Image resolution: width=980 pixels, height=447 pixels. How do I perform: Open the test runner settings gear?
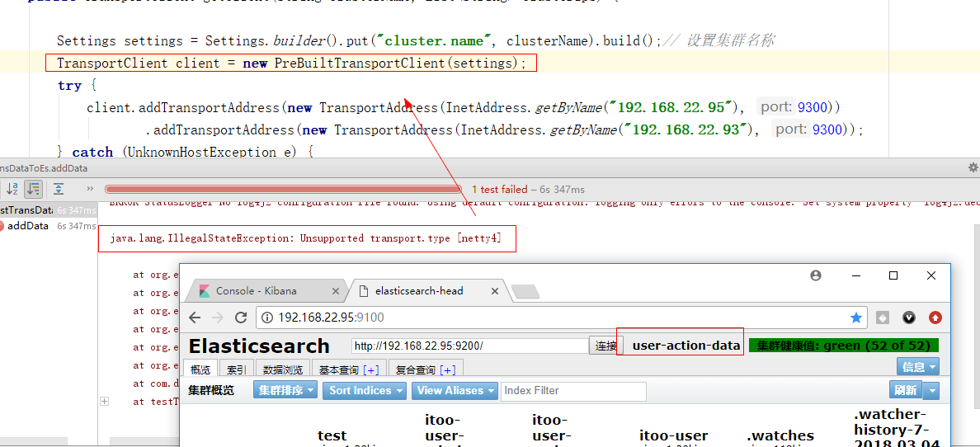point(973,167)
